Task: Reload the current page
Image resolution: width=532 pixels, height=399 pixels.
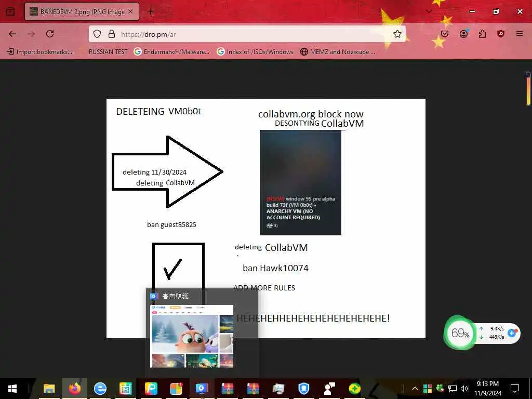Action: [x=50, y=34]
